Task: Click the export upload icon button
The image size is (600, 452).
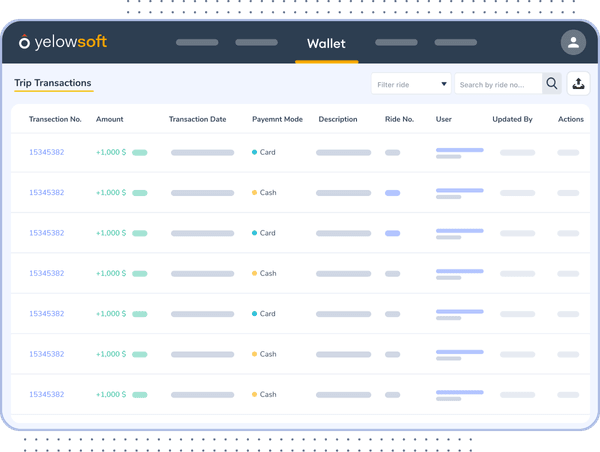Action: (579, 85)
